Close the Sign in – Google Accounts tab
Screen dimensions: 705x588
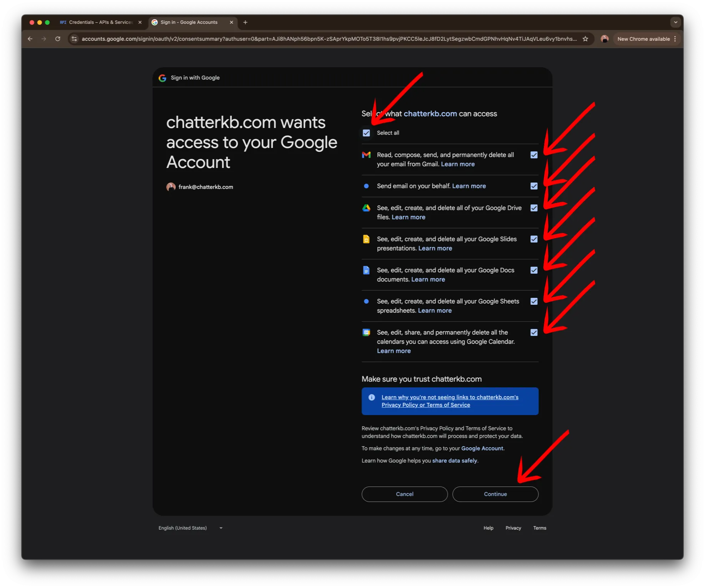[232, 22]
